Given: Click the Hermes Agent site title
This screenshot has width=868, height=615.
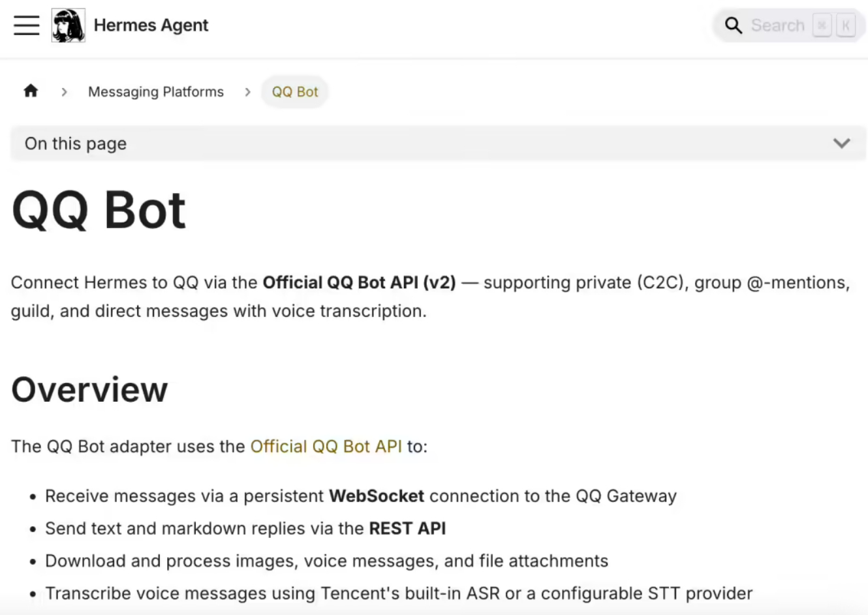Looking at the screenshot, I should point(151,25).
